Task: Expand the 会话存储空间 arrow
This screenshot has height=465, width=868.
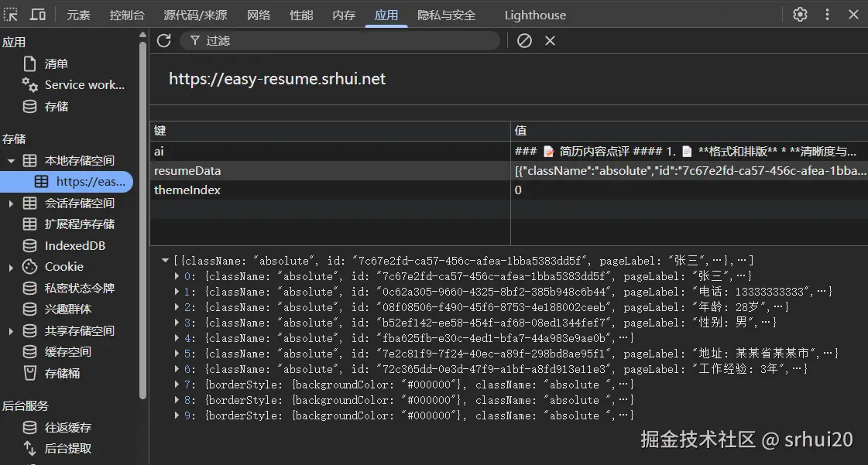Action: coord(11,203)
